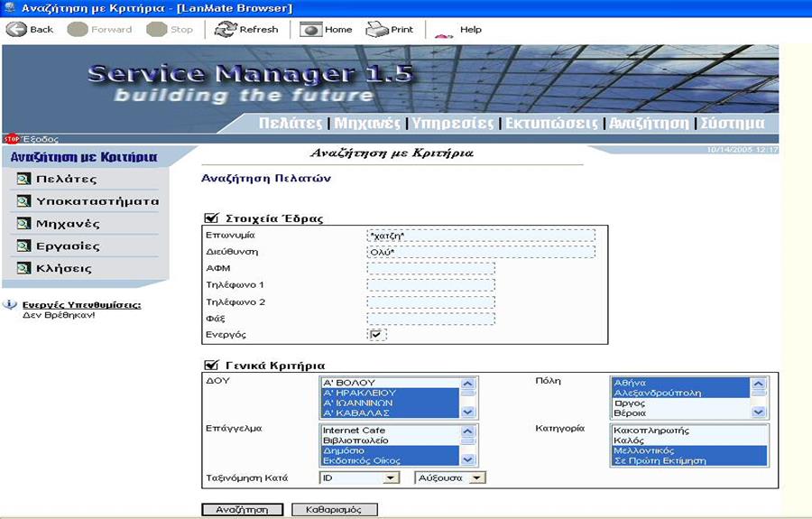Image resolution: width=812 pixels, height=519 pixels.
Task: Click the Φάξ input field
Action: [431, 319]
